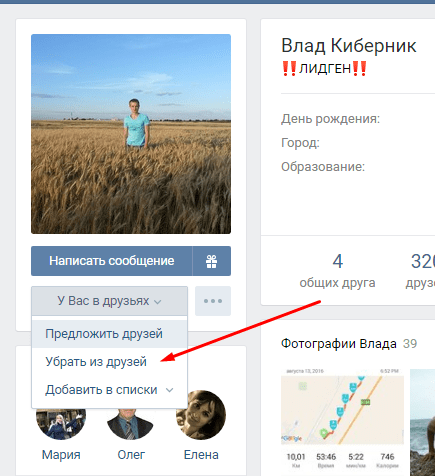Click the gift icon button
This screenshot has height=476, width=435.
click(x=212, y=261)
